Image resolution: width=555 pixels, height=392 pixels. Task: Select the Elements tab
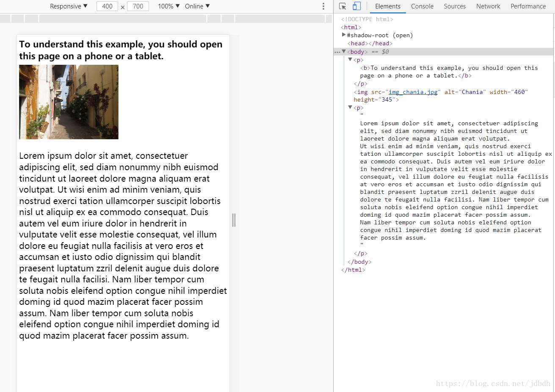pos(387,6)
